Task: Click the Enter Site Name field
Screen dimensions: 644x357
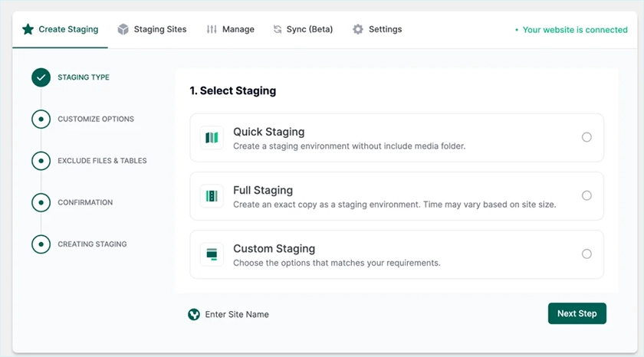Action: (x=237, y=314)
